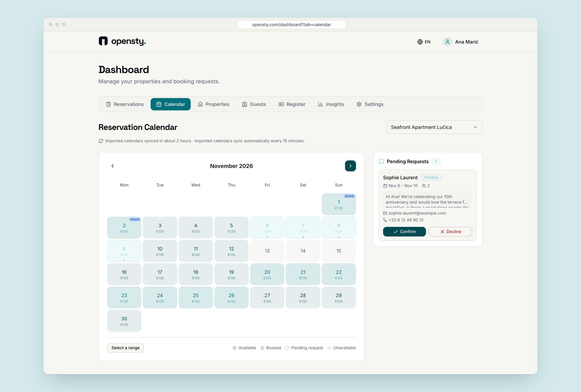This screenshot has height=392, width=581.
Task: Advance to the next month
Action: [350, 166]
